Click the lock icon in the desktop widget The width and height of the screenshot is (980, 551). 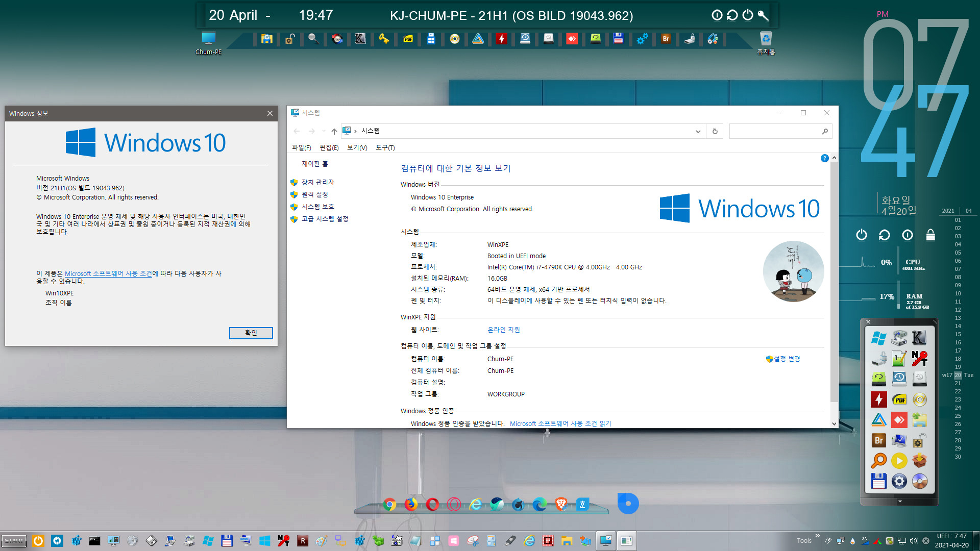tap(930, 235)
